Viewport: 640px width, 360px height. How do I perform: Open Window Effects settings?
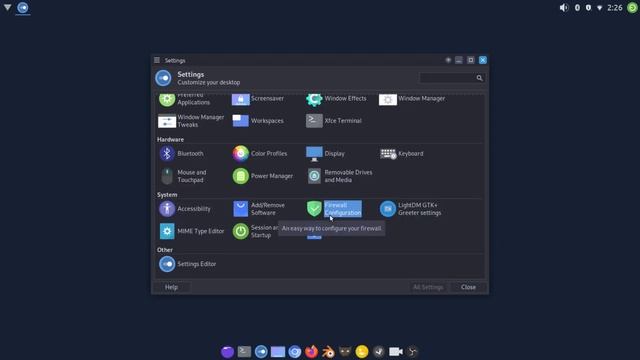[336, 99]
